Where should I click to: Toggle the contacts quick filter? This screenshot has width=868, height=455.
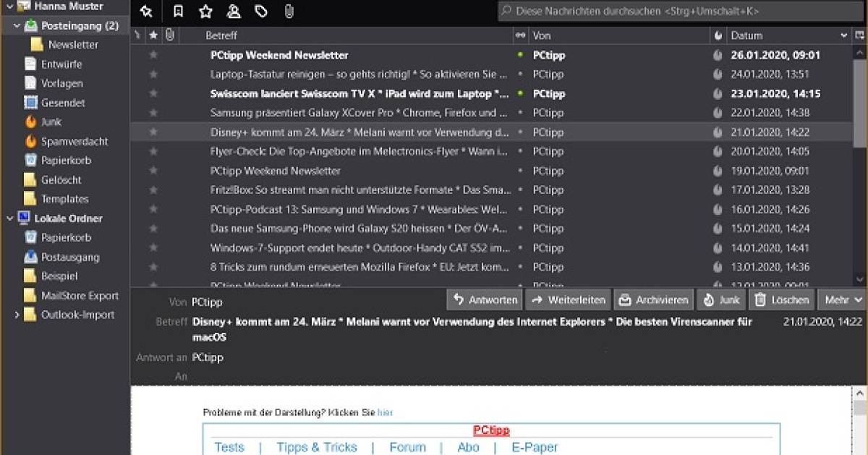tap(234, 12)
